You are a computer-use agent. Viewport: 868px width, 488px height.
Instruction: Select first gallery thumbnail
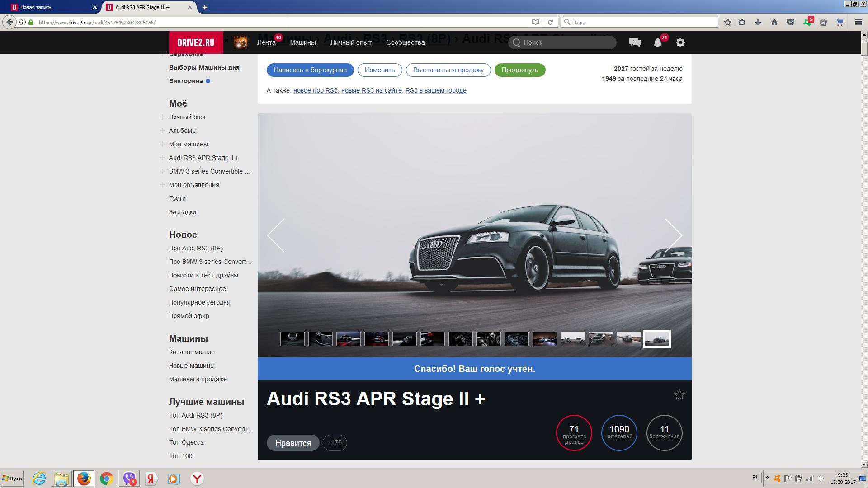click(x=292, y=339)
